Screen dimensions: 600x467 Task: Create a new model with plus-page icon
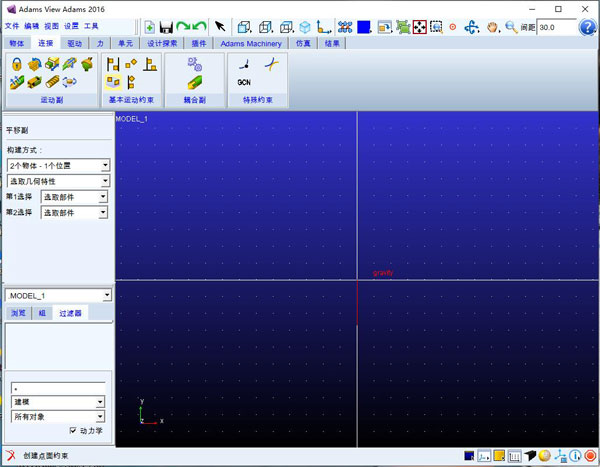tap(150, 27)
